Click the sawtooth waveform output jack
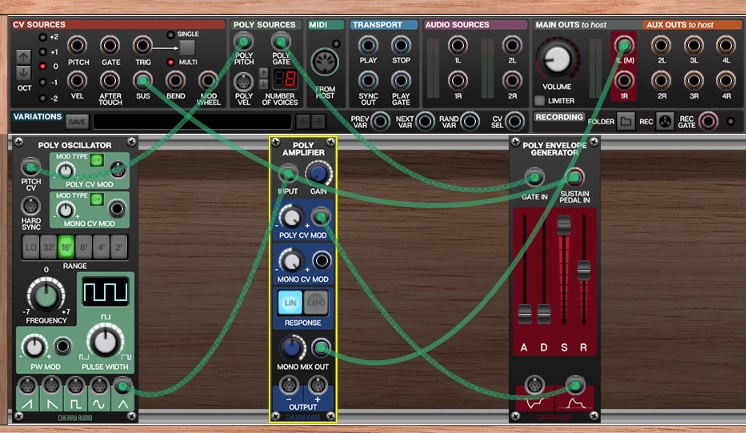This screenshot has height=433, width=746. click(x=27, y=385)
